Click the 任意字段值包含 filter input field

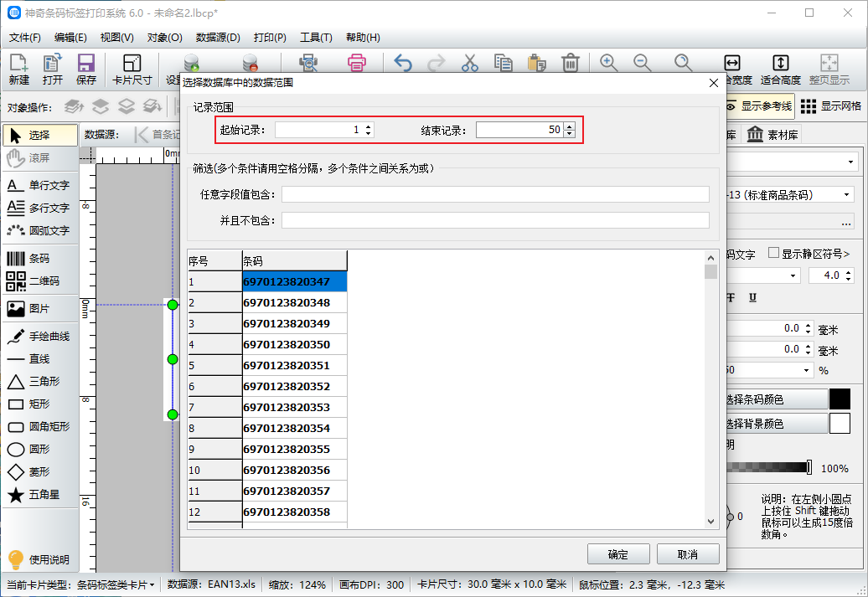[x=495, y=194]
